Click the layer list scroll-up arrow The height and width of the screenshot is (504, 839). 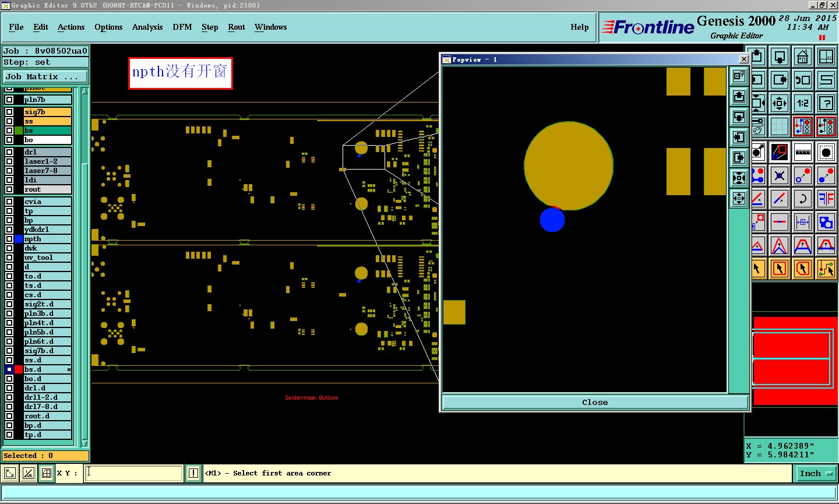[85, 91]
